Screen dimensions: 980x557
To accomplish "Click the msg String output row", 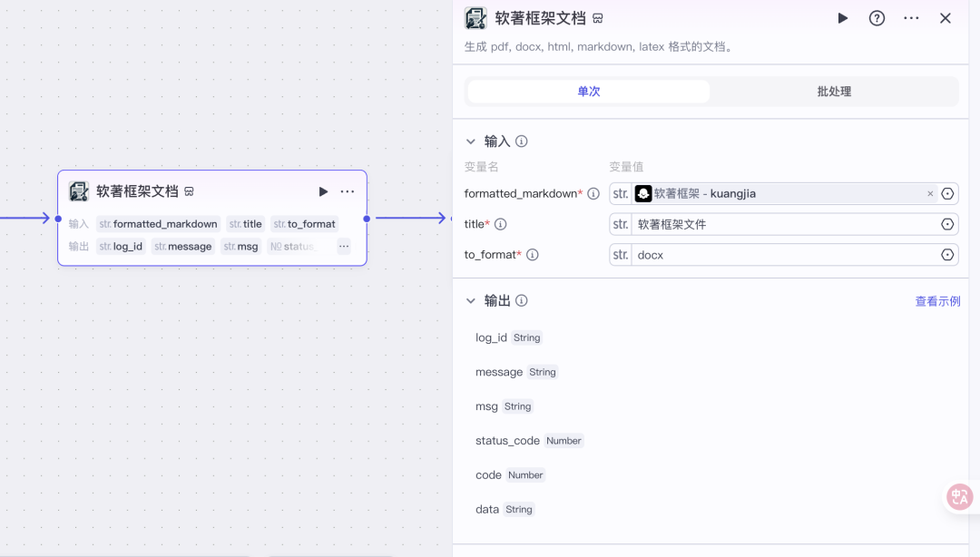I will (x=505, y=406).
